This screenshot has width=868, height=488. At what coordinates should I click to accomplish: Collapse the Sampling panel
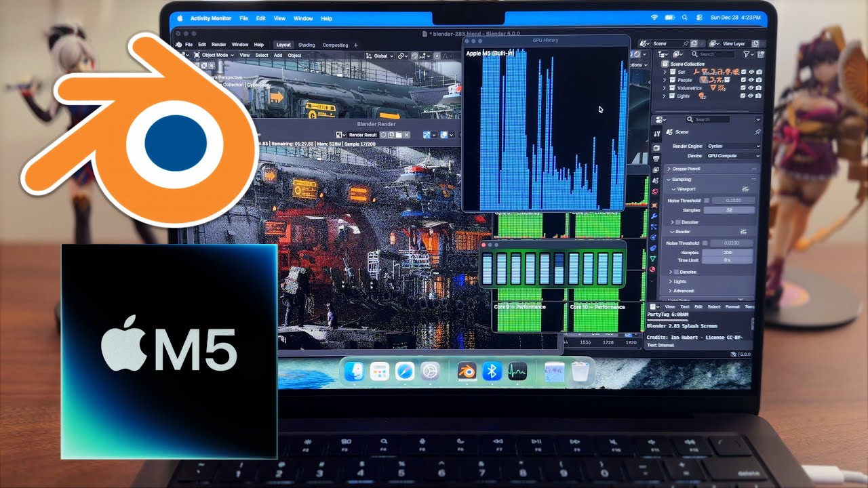tap(669, 180)
